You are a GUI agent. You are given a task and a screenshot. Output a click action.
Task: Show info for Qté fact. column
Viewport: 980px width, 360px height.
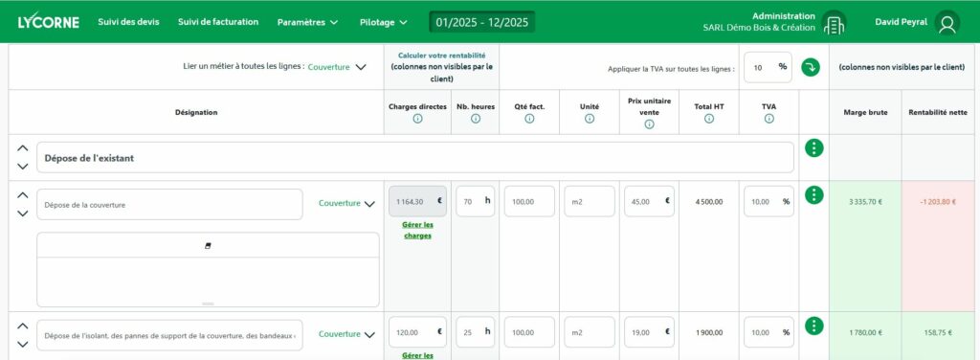tap(529, 119)
